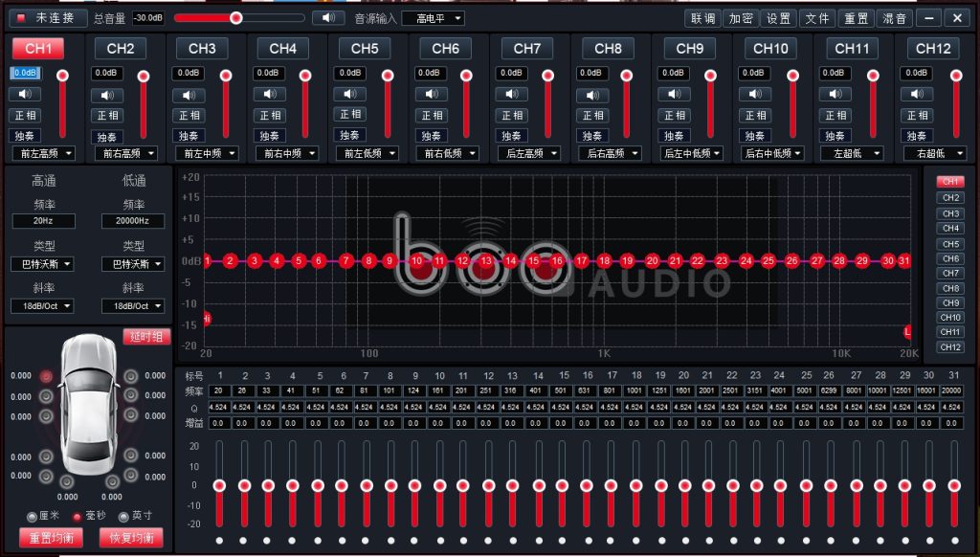Select CH2 in the right-side channel list
The height and width of the screenshot is (557, 980).
pyautogui.click(x=950, y=197)
